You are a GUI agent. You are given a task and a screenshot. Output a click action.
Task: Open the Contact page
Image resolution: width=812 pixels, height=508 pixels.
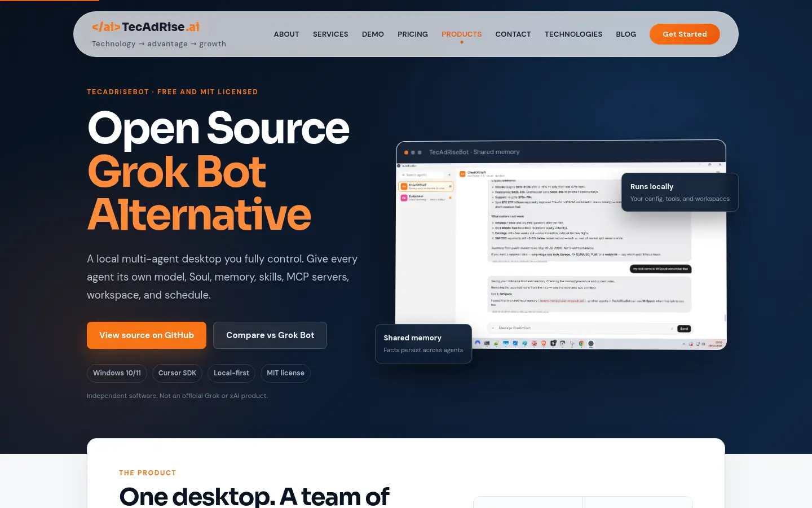point(513,34)
